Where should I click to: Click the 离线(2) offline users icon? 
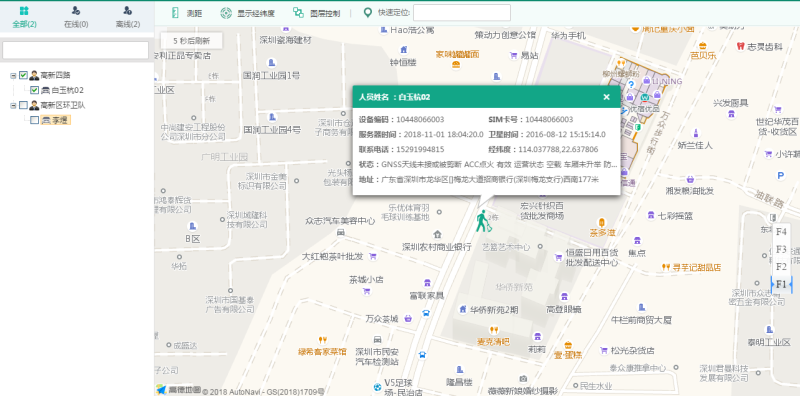[128, 10]
